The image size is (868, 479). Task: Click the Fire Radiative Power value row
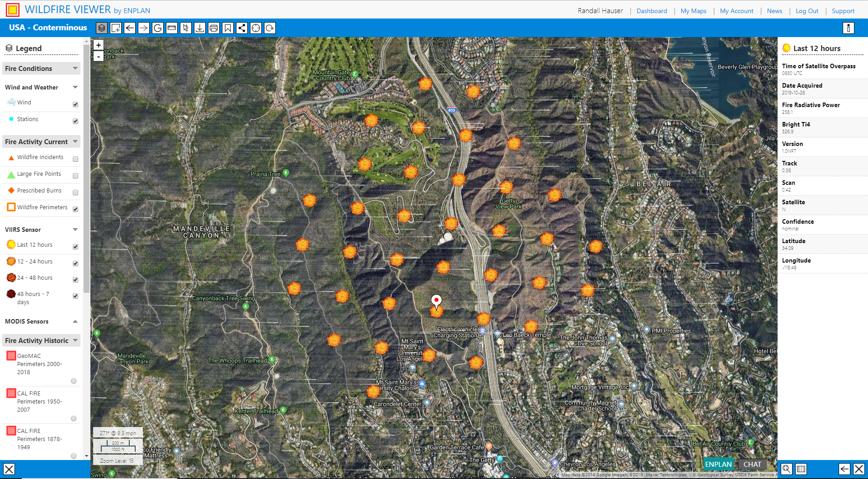pos(822,108)
